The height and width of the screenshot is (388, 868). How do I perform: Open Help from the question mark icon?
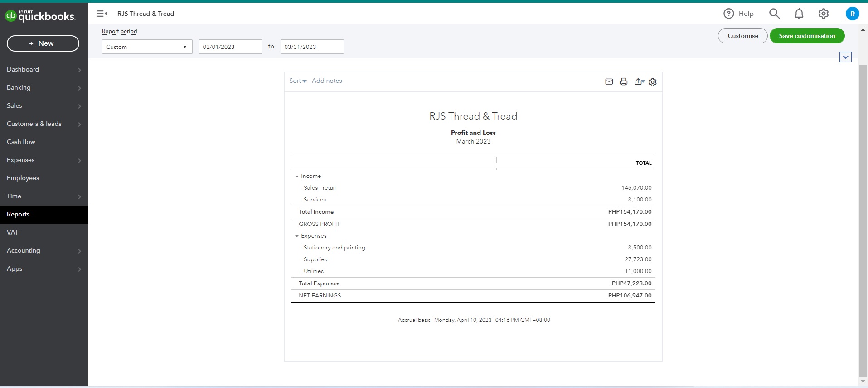pyautogui.click(x=728, y=14)
